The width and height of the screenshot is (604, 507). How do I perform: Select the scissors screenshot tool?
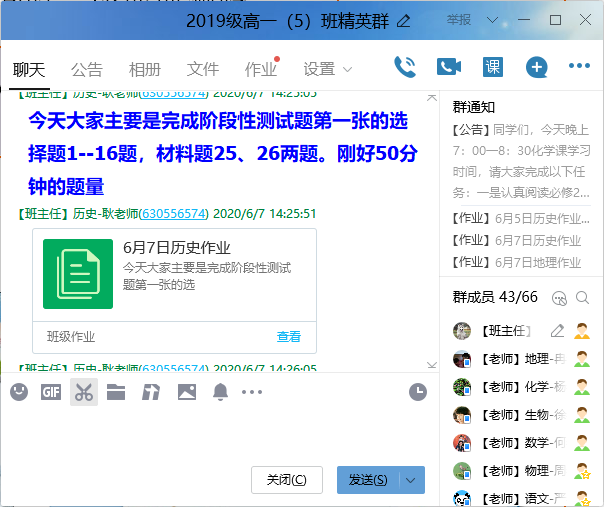point(84,392)
